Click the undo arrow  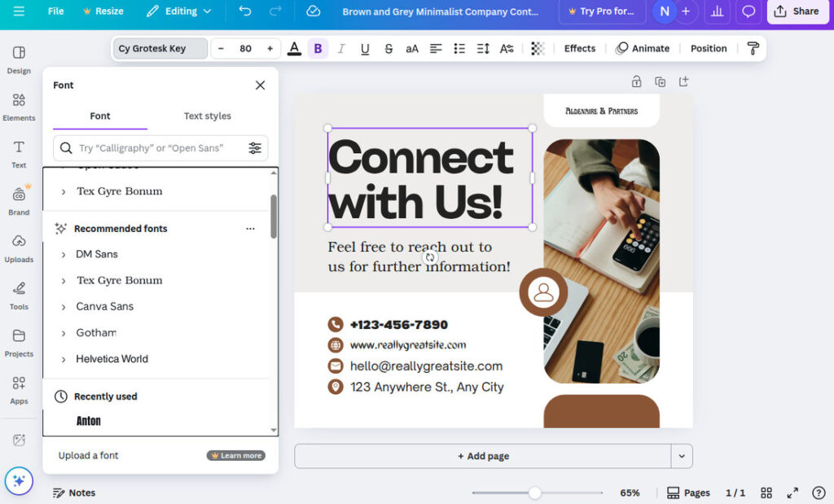(245, 11)
